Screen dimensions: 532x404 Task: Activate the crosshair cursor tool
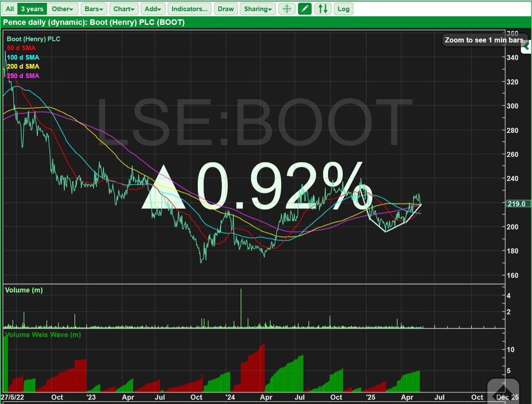tap(286, 8)
